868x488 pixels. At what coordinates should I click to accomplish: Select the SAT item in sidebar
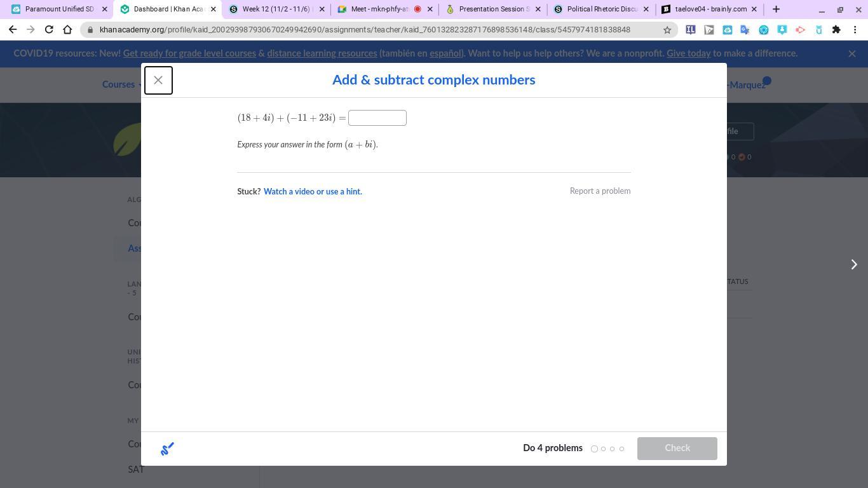(x=136, y=470)
